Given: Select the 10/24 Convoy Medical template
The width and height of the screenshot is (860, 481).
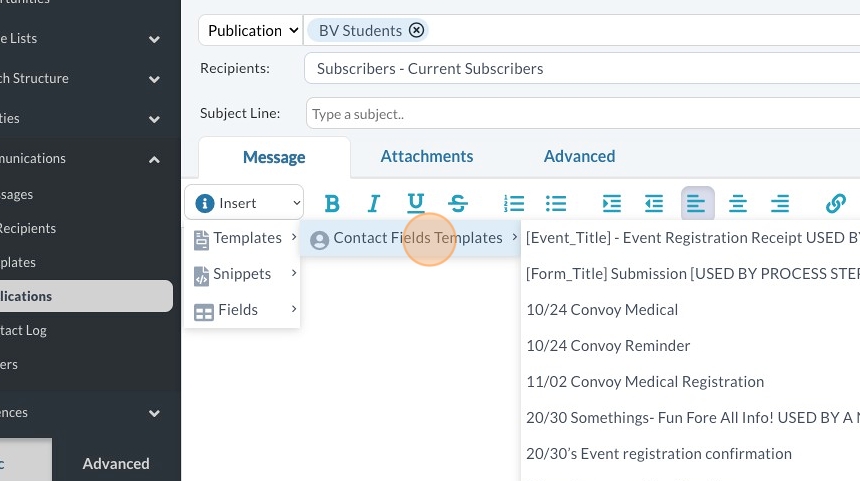Looking at the screenshot, I should (602, 310).
